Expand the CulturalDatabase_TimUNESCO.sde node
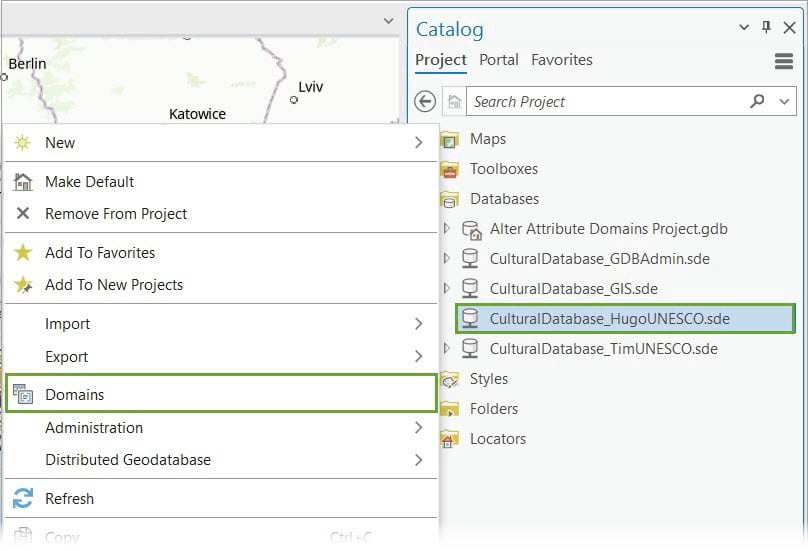 tap(447, 349)
